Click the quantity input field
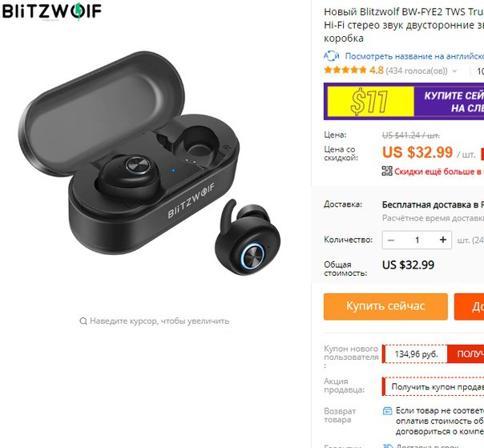 [417, 240]
